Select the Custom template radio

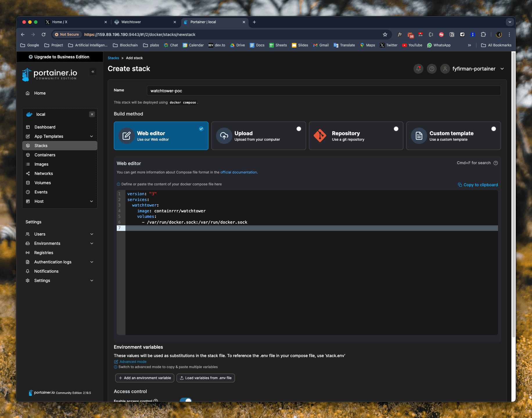click(494, 129)
